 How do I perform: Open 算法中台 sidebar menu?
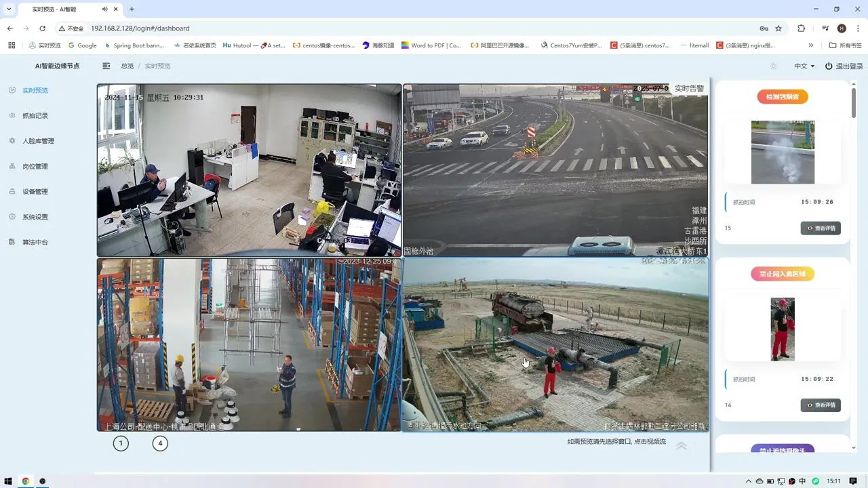coord(35,242)
